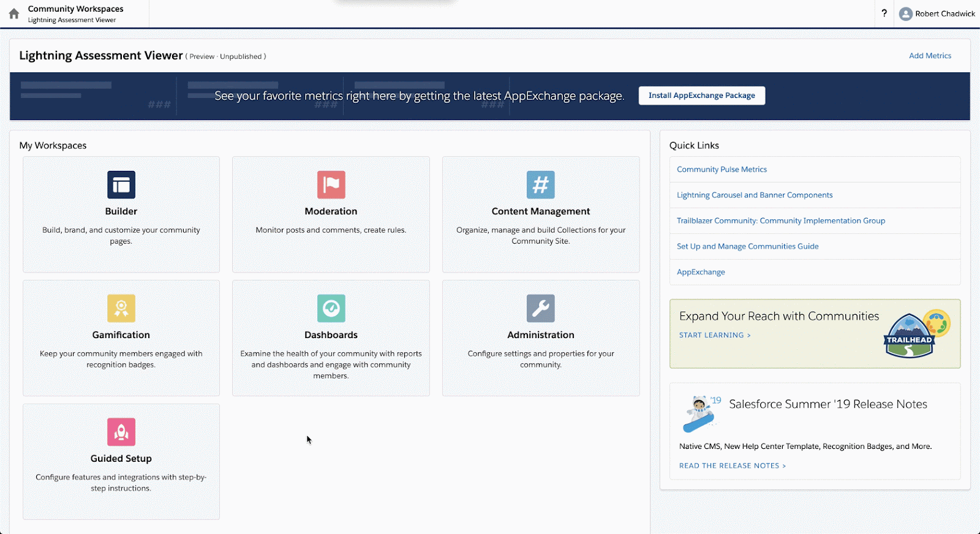
Task: Open the Guided Setup rocket icon
Action: pos(121,432)
